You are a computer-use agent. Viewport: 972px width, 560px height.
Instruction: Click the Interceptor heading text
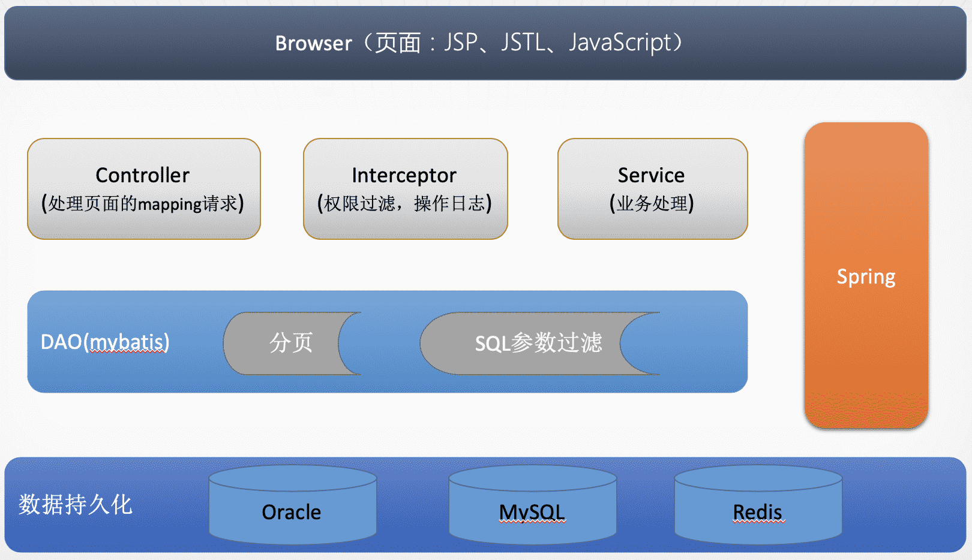404,175
